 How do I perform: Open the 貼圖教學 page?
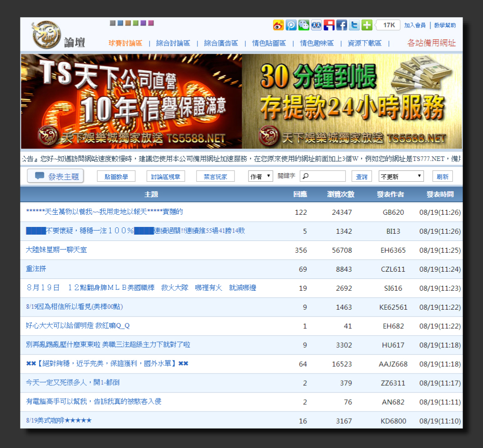116,177
